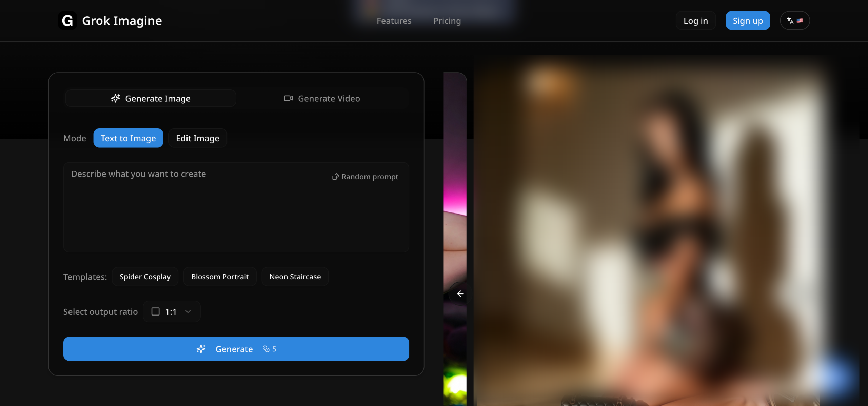Go to the Pricing page
The image size is (868, 406).
(447, 21)
